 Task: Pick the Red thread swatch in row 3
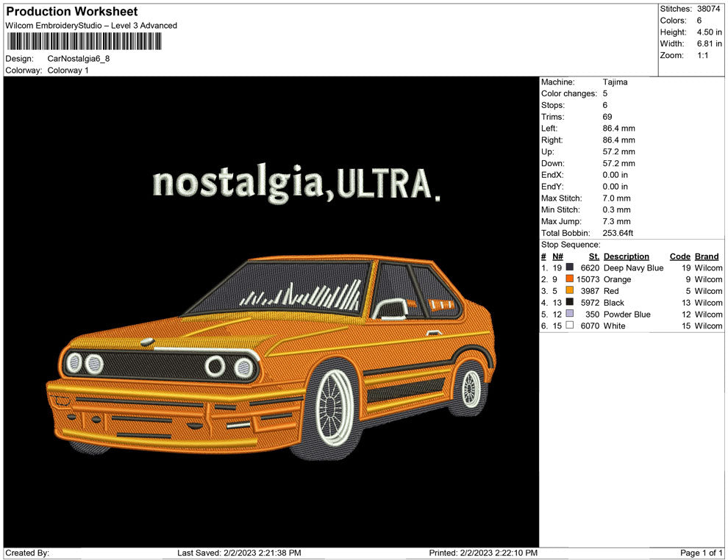coord(570,291)
